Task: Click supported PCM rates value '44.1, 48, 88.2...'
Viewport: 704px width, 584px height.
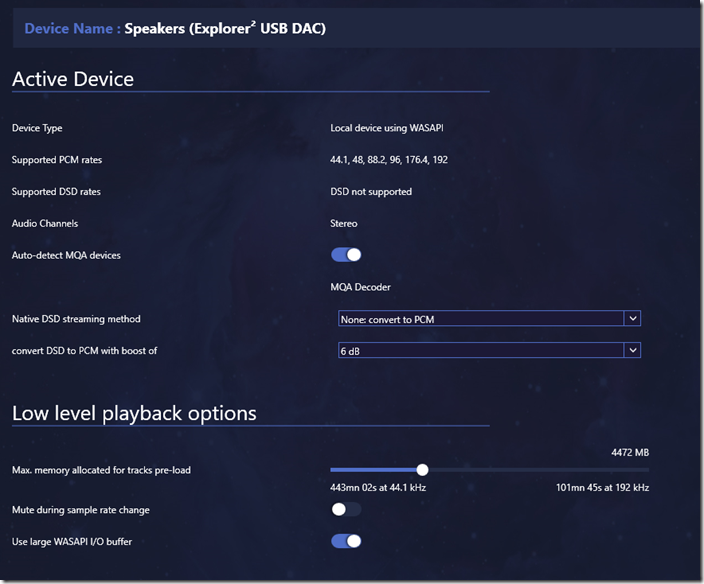Action: point(389,160)
